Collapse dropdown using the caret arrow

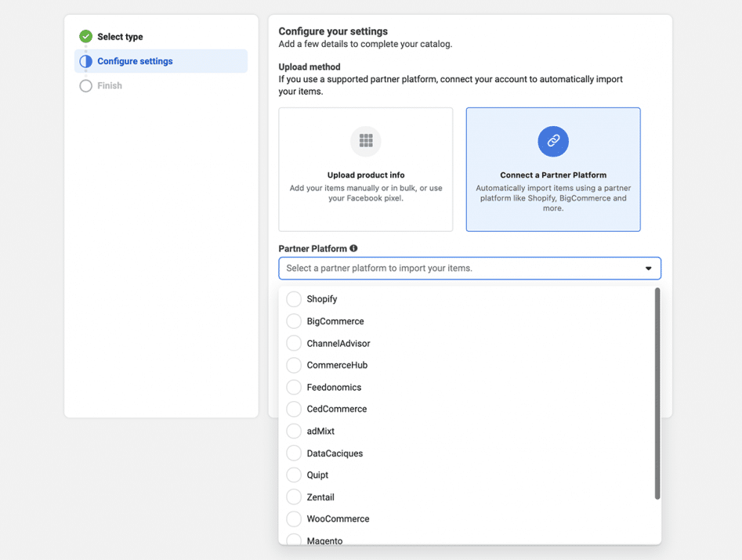[648, 269]
